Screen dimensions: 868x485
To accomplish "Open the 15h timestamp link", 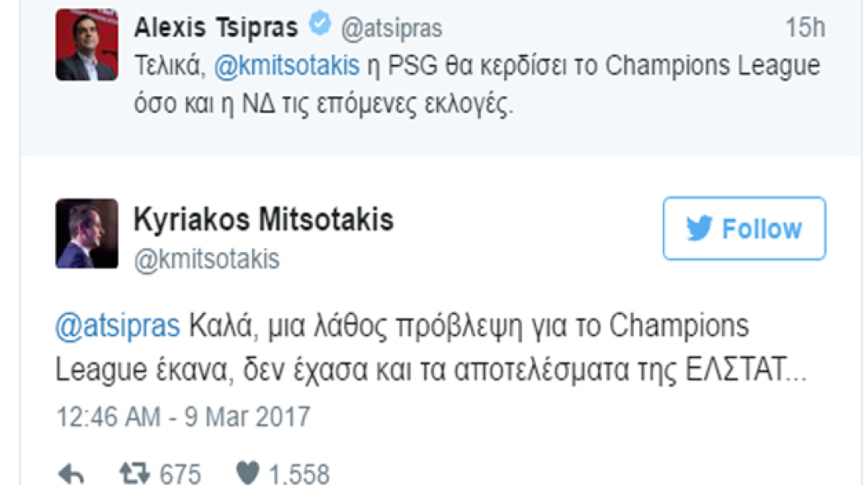I will 805,28.
